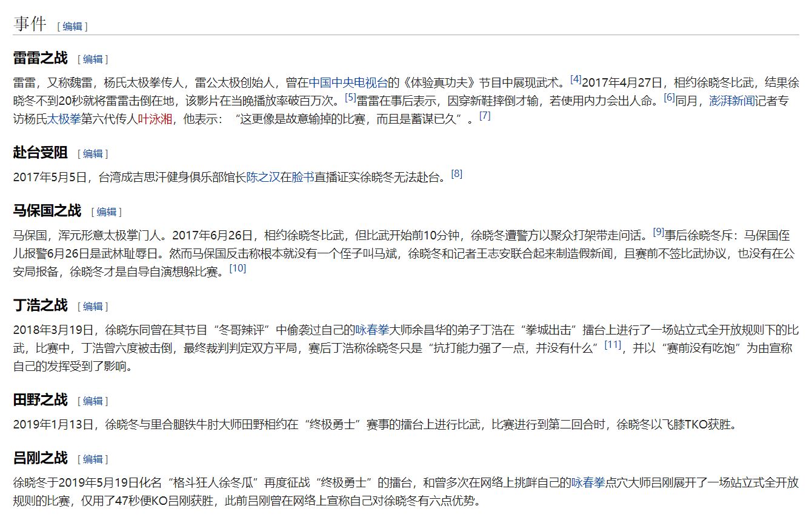This screenshot has height=520, width=812.
Task: Jump to citation footnote [8]
Action: pos(456,173)
